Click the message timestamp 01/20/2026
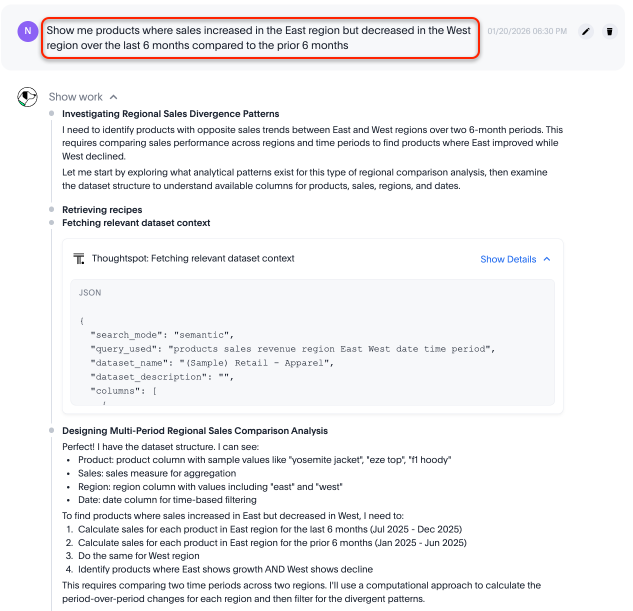Screen dimensions: 633x611 coord(526,31)
